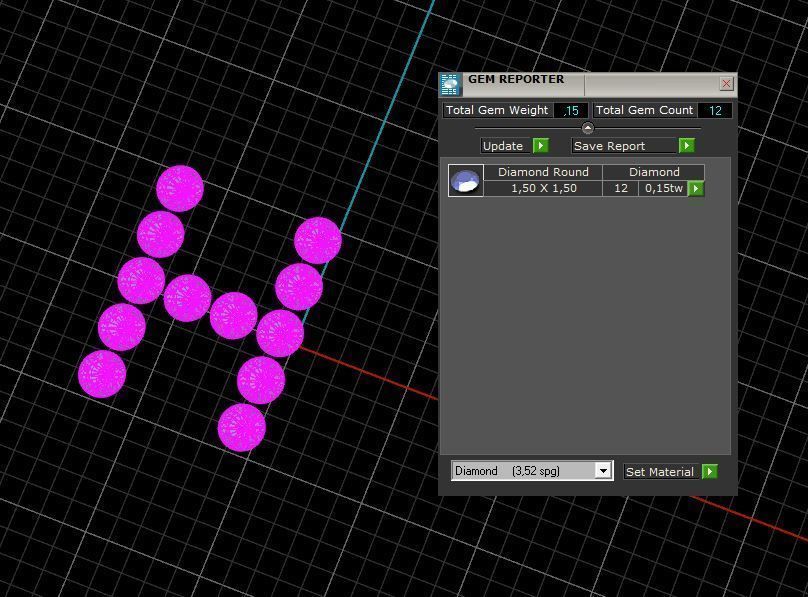Viewport: 808px width, 597px height.
Task: Open the Diamond (3,52 spg) material dropdown
Action: 603,470
